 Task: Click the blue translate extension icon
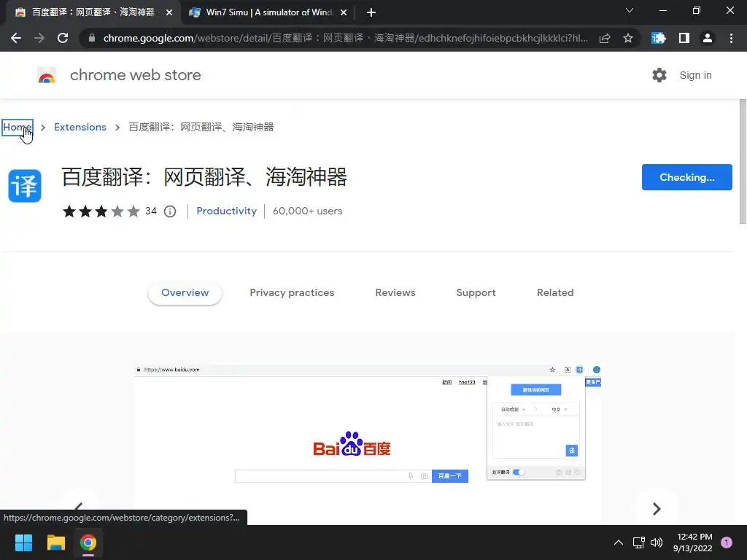(x=25, y=186)
